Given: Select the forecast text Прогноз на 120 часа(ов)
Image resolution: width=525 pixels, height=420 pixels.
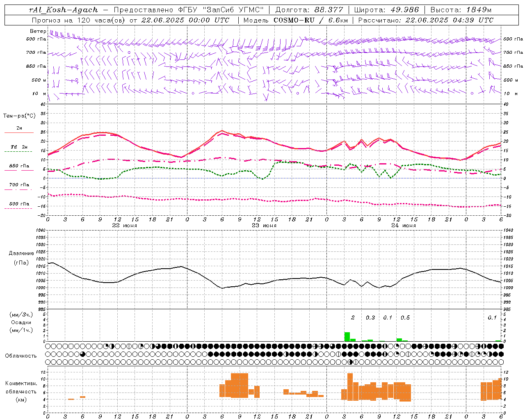Looking at the screenshot, I should [79, 20].
